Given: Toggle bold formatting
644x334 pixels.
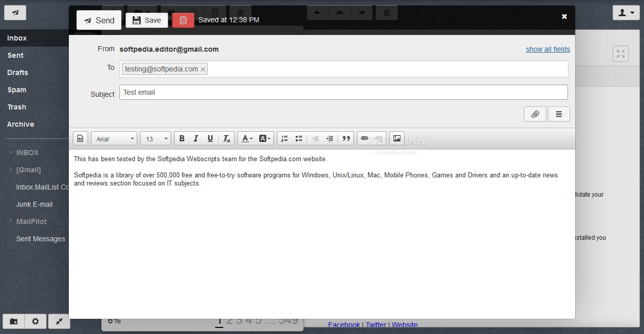Looking at the screenshot, I should point(182,139).
